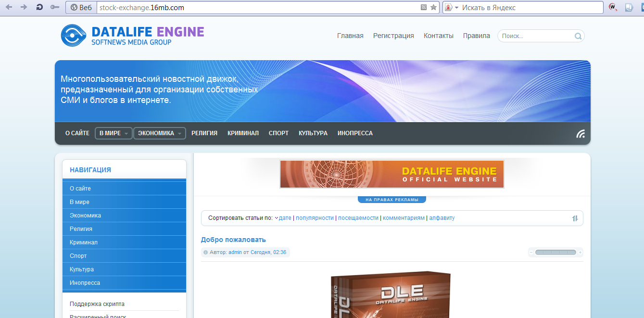Open the Добро пожаловать article title
The image size is (644, 318).
[233, 240]
